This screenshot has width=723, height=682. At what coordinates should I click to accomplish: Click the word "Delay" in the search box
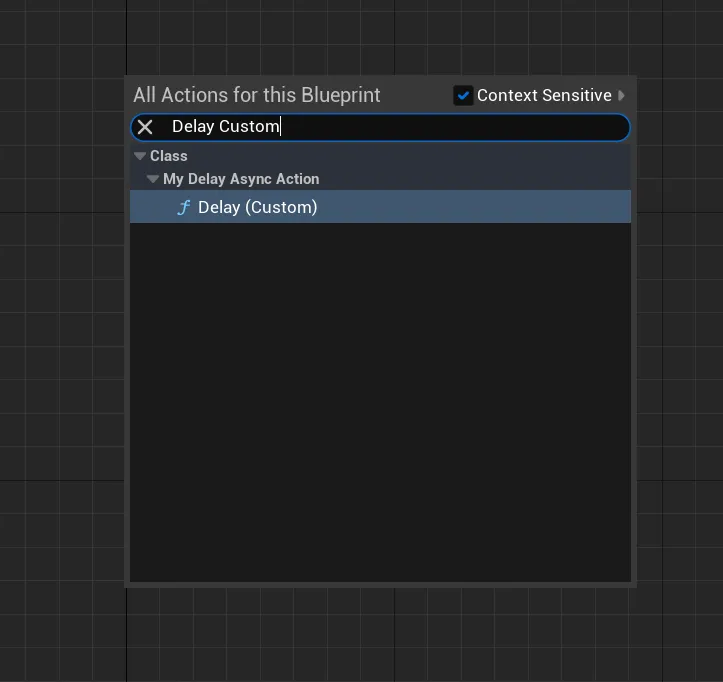pyautogui.click(x=193, y=127)
